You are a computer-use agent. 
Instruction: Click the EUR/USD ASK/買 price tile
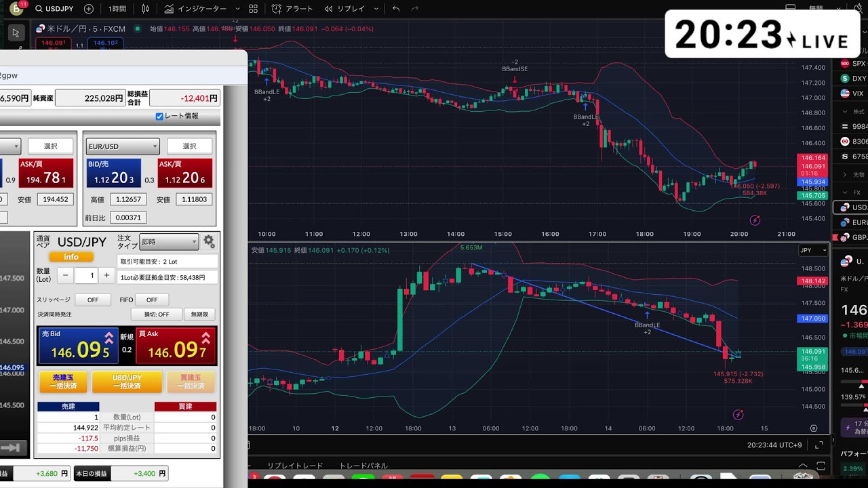coord(185,174)
